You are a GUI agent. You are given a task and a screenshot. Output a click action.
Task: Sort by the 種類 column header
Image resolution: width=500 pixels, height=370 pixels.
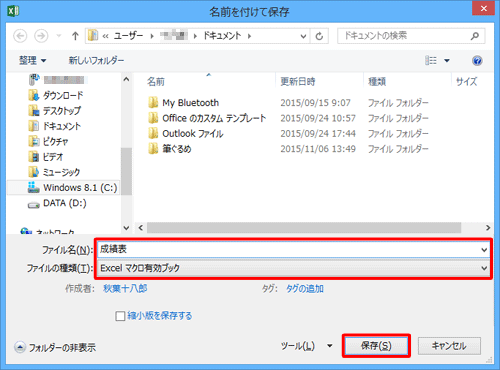(377, 81)
